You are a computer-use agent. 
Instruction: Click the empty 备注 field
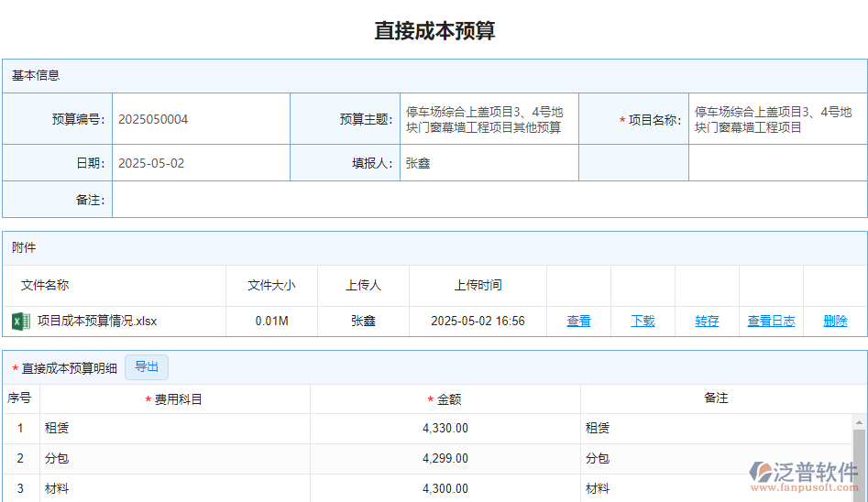point(489,200)
